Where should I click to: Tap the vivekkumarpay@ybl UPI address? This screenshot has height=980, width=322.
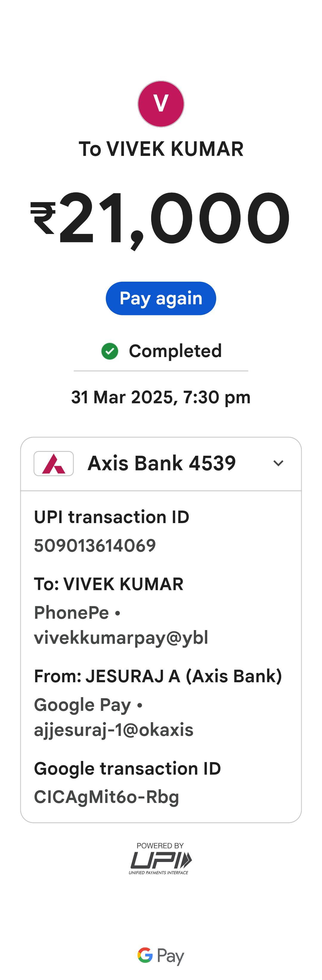point(121,637)
